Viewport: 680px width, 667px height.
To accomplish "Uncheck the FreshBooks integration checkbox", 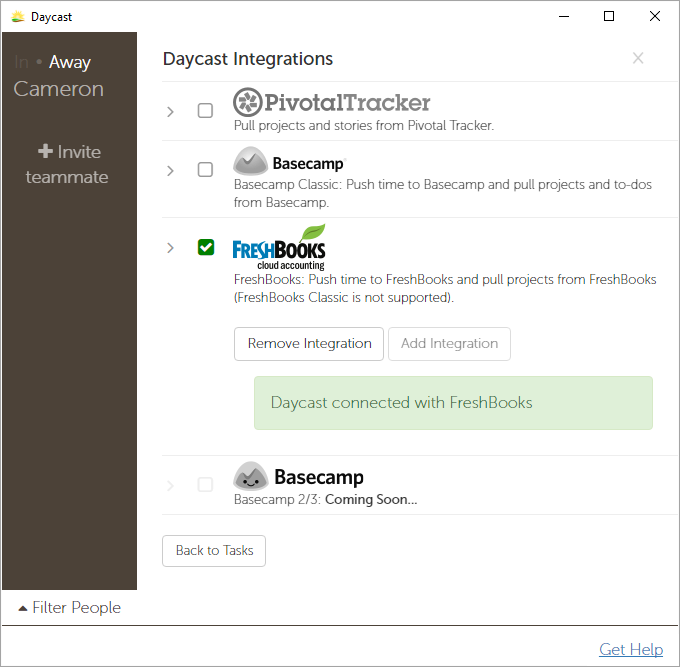I will [206, 247].
